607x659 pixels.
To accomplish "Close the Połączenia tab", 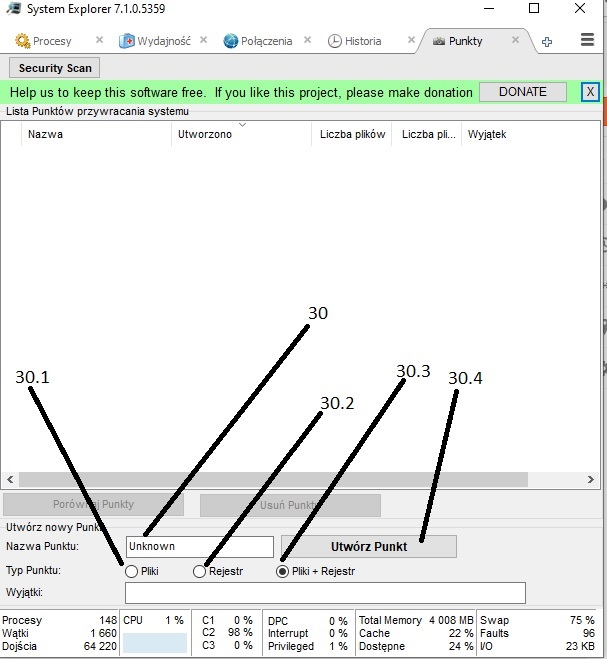I will coord(307,40).
